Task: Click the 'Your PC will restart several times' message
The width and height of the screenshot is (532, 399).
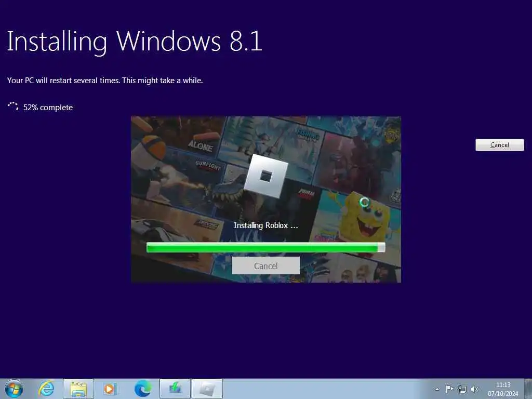Action: pos(105,81)
